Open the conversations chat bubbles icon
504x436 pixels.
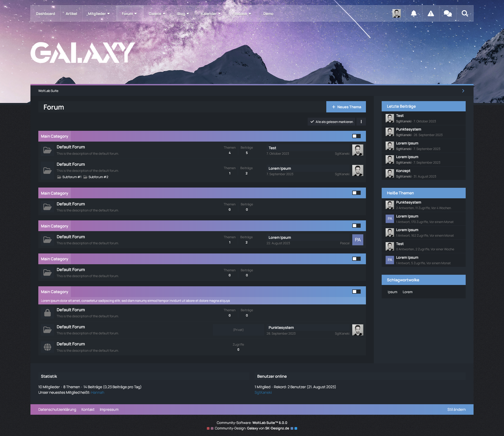tap(448, 13)
